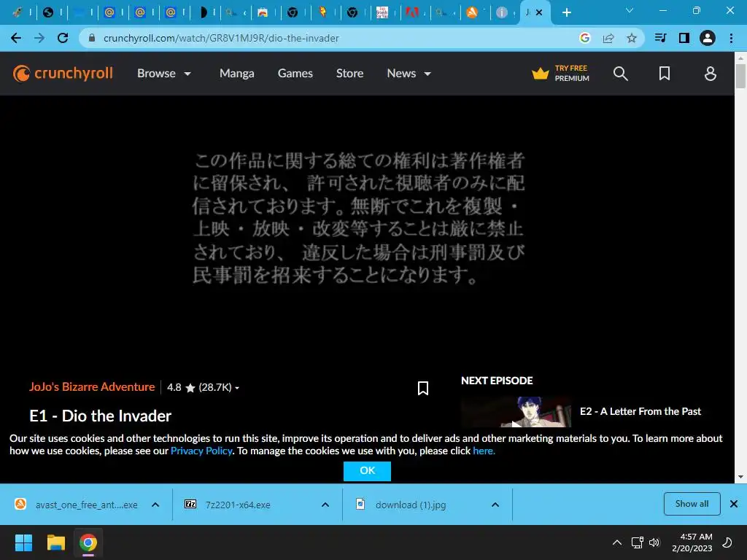Expand download (1).jpg options arrow

coord(495,505)
